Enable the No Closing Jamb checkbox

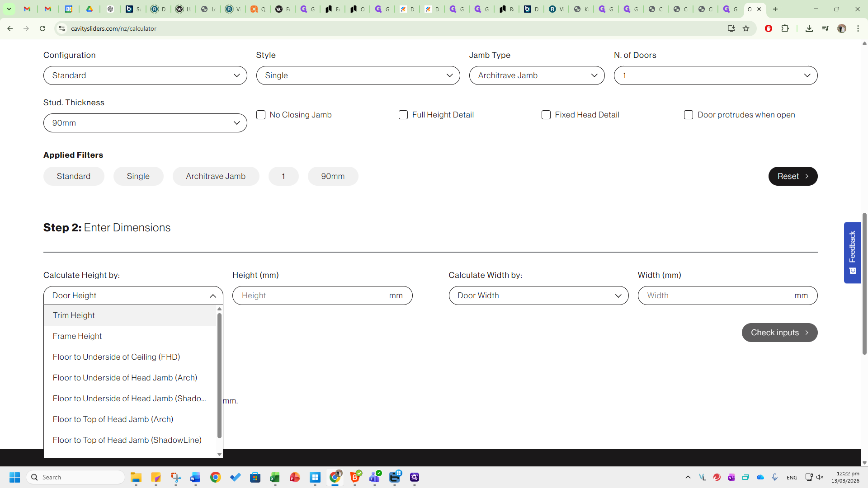261,115
